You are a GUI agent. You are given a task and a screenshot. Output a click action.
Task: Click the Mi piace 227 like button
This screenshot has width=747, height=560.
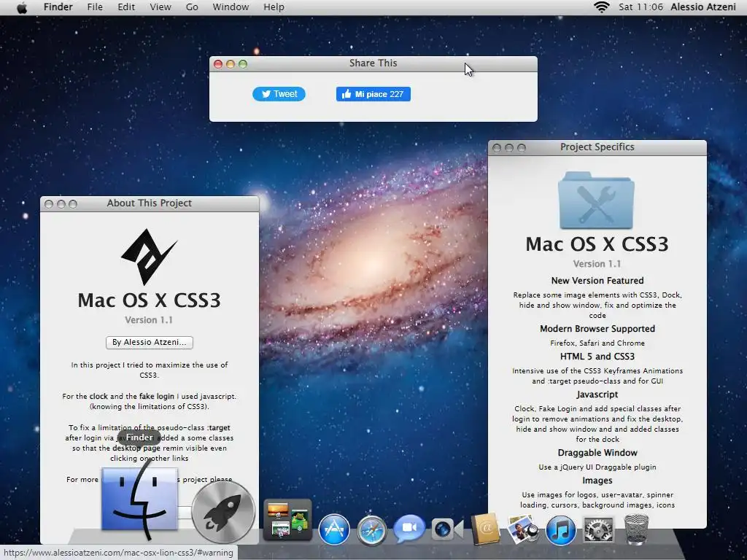(x=373, y=94)
